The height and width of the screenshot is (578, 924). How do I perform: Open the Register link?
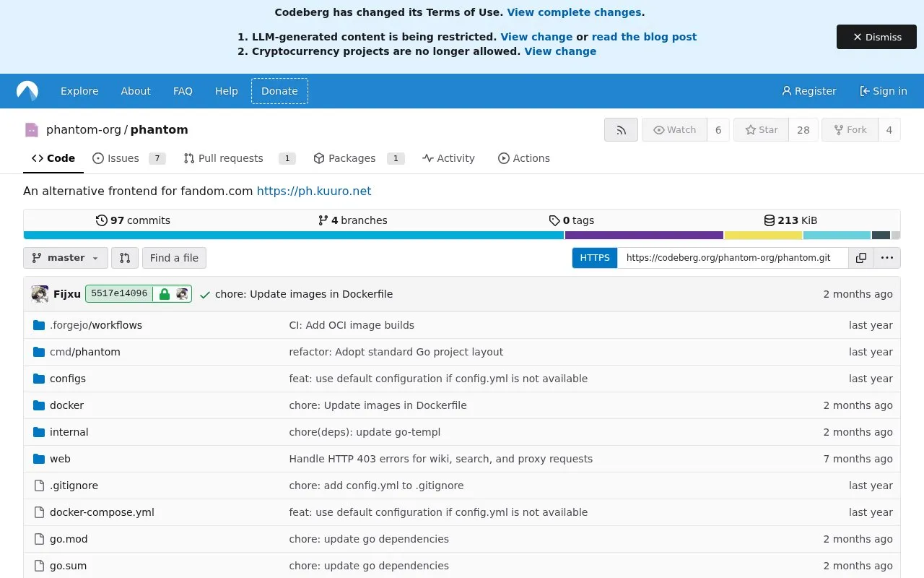click(808, 91)
